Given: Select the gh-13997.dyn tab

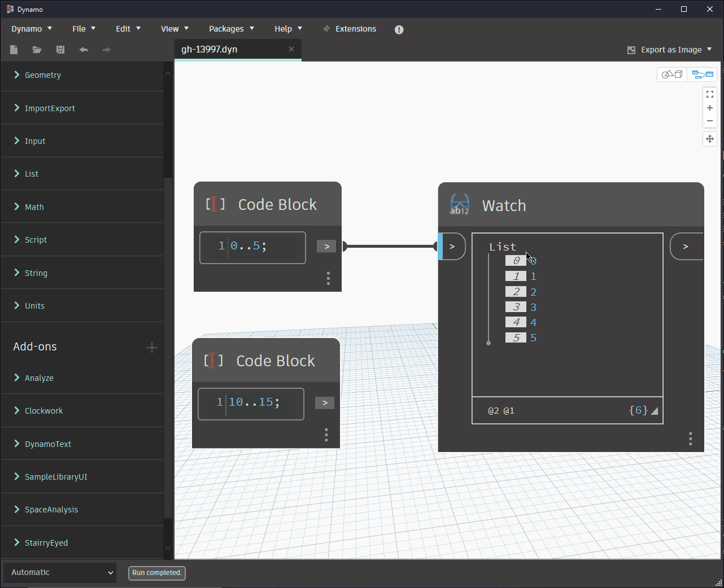Looking at the screenshot, I should 209,49.
